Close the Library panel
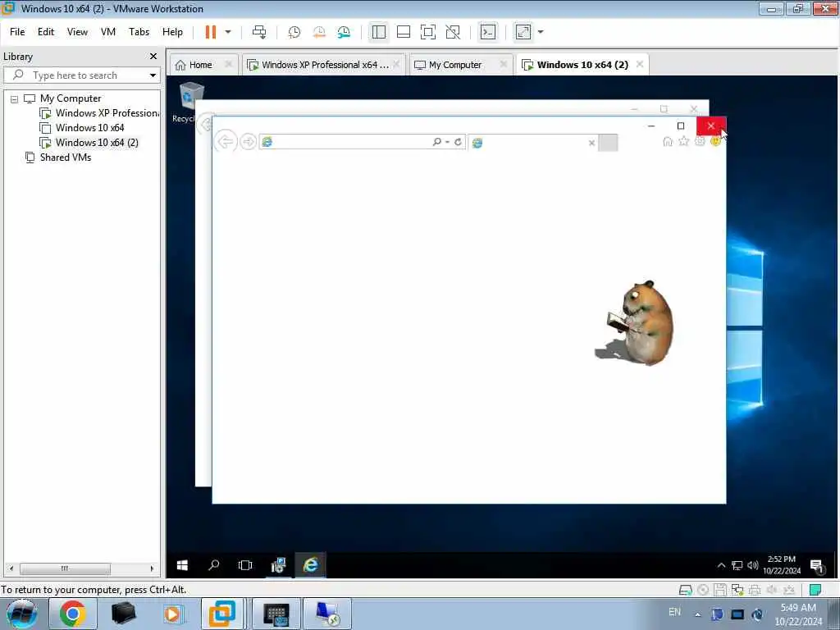The width and height of the screenshot is (840, 630). click(x=153, y=57)
